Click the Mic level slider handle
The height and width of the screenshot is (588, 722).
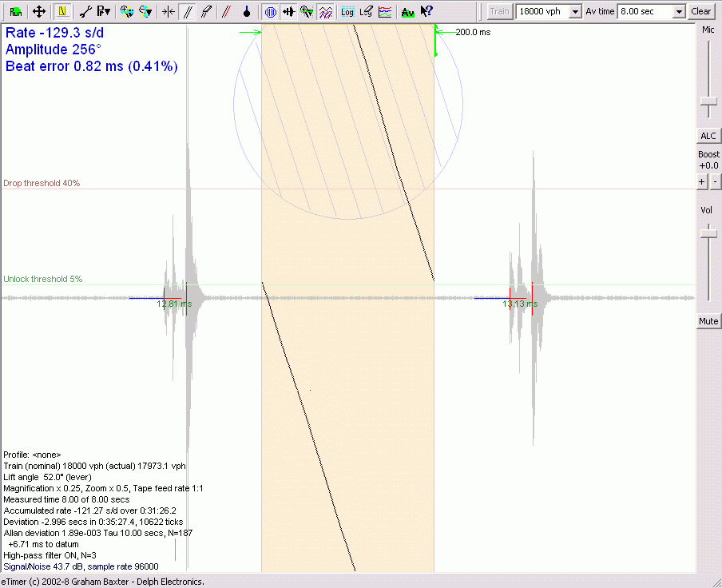pyautogui.click(x=708, y=101)
